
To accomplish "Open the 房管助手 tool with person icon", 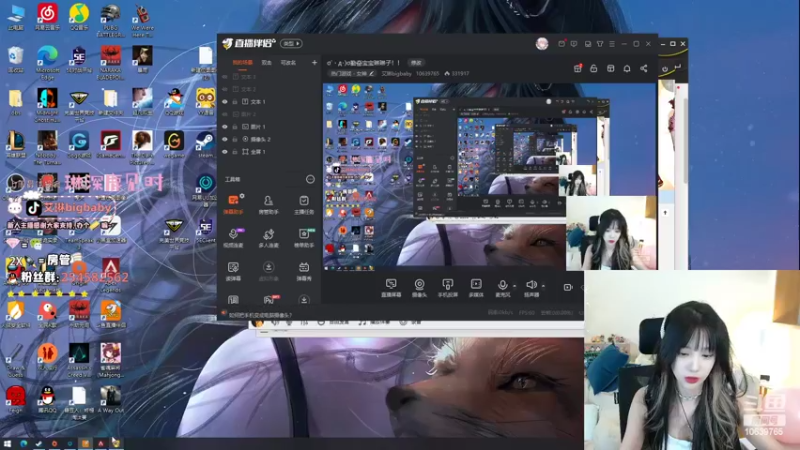I will pyautogui.click(x=268, y=204).
